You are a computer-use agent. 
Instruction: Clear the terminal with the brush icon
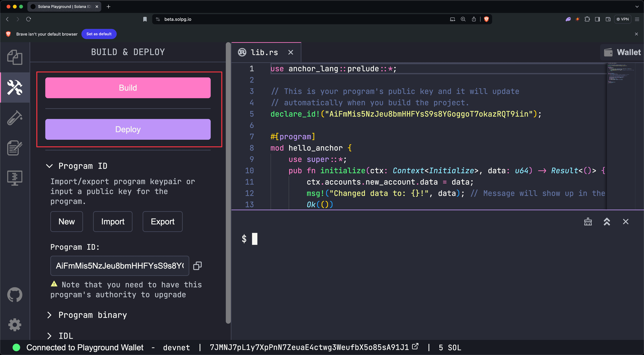588,222
